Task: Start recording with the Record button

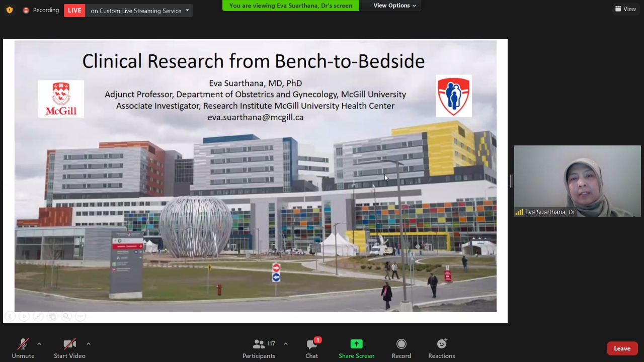Action: click(401, 348)
